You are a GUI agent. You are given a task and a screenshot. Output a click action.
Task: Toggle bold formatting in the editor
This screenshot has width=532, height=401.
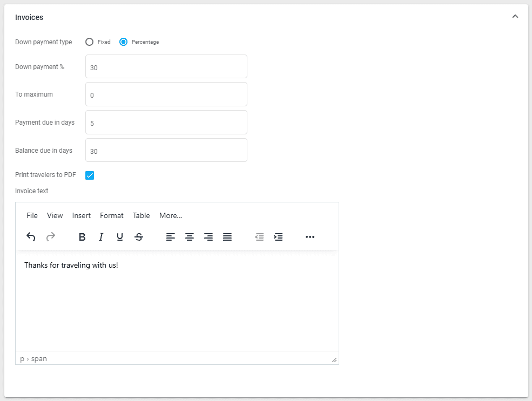click(82, 237)
